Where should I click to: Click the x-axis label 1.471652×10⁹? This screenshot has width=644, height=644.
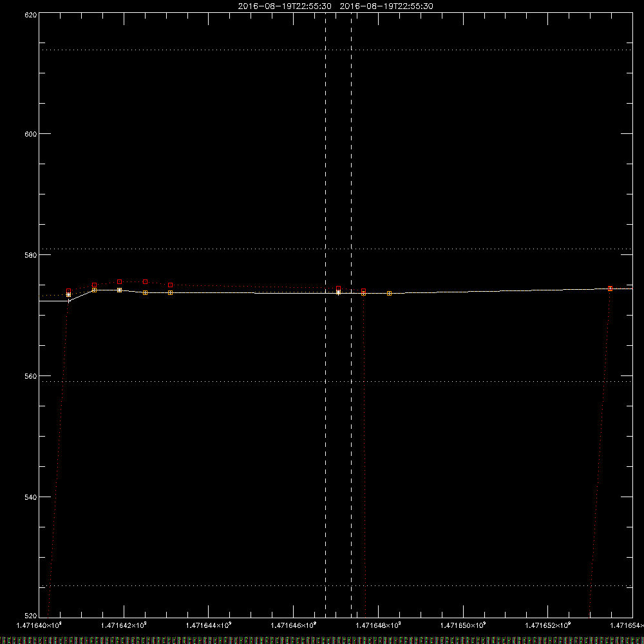tap(548, 625)
